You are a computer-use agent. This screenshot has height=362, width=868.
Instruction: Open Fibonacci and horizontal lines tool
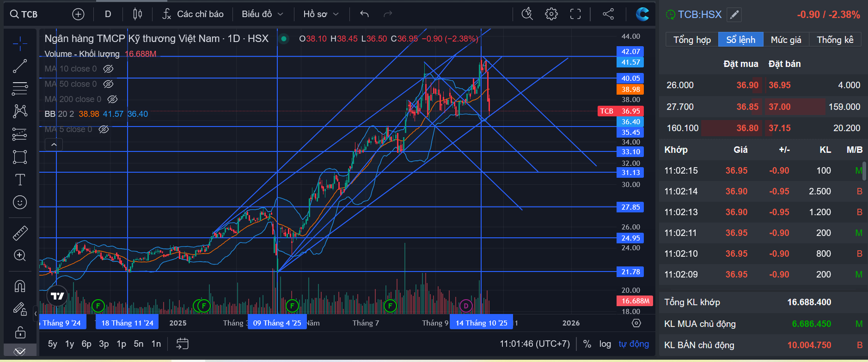20,89
